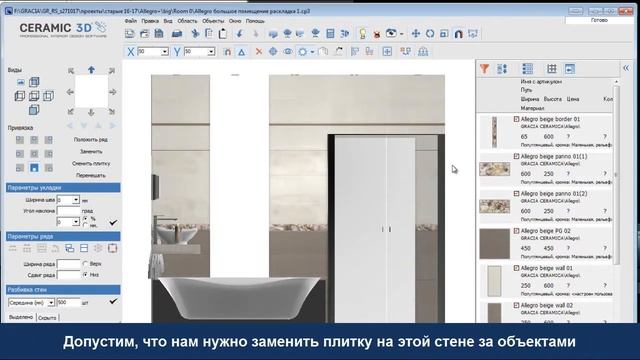Click the Положить ряд button
The height and width of the screenshot is (360, 640).
pos(91,140)
